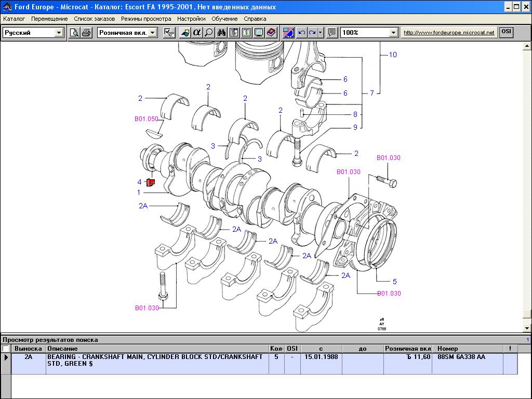
Task: Click the vertical scrollbar down arrow
Action: click(527, 328)
